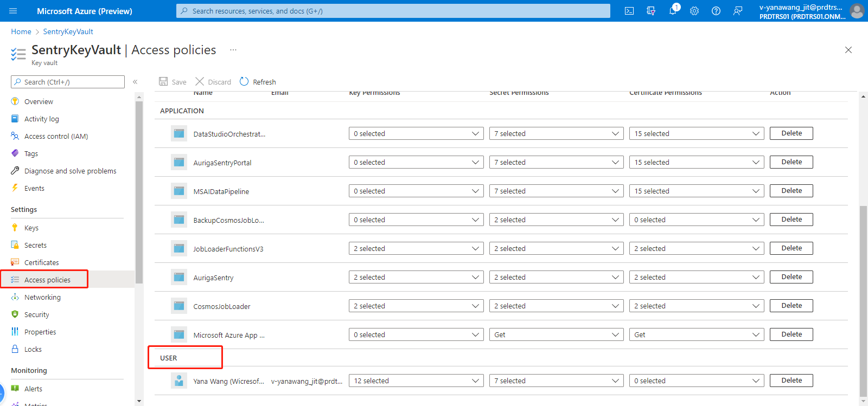Open the feedback icon
The width and height of the screenshot is (868, 406).
(x=738, y=11)
